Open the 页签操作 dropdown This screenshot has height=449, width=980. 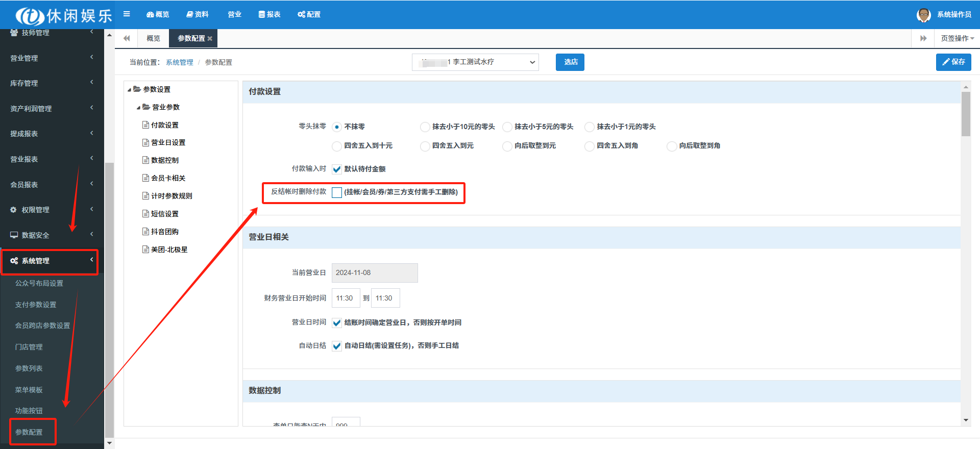pyautogui.click(x=957, y=39)
